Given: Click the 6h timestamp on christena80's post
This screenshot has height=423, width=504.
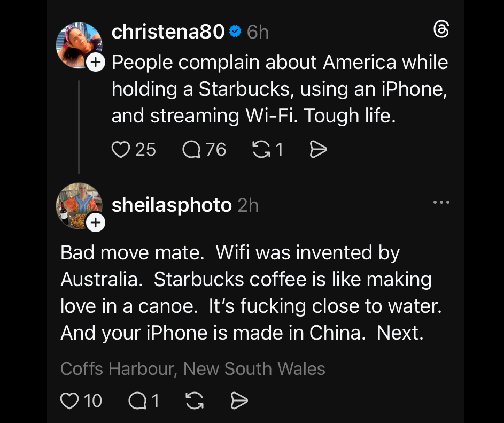Looking at the screenshot, I should click(258, 32).
